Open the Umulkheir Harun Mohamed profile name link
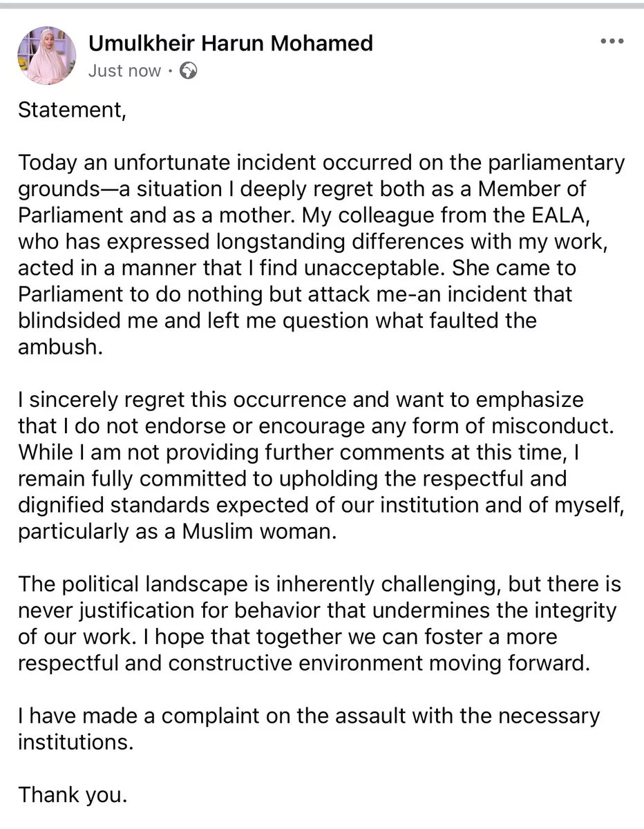 (x=231, y=43)
